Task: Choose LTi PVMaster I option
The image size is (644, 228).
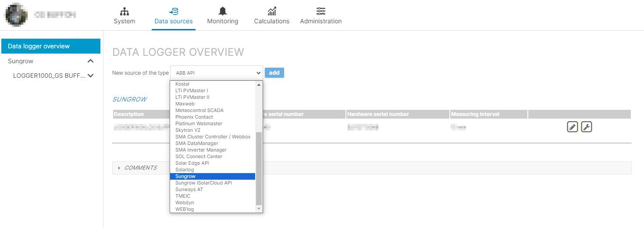Action: pos(213,90)
